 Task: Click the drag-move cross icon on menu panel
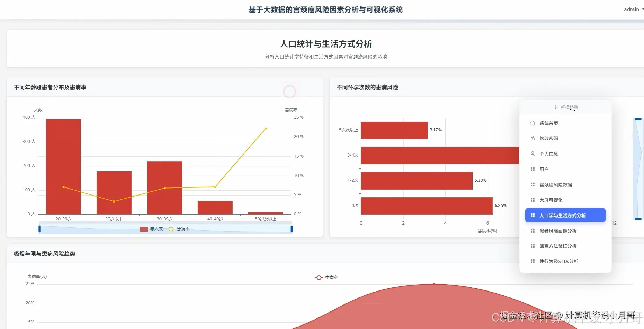pyautogui.click(x=555, y=107)
